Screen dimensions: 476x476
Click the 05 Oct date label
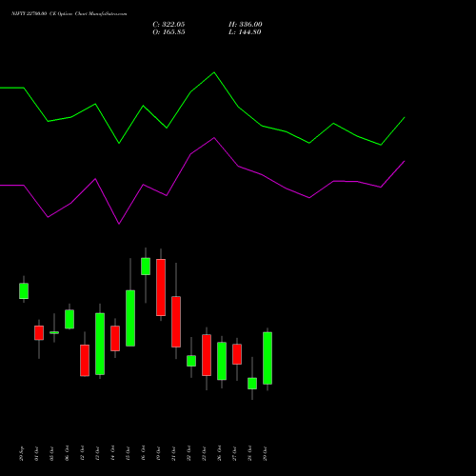51,454
